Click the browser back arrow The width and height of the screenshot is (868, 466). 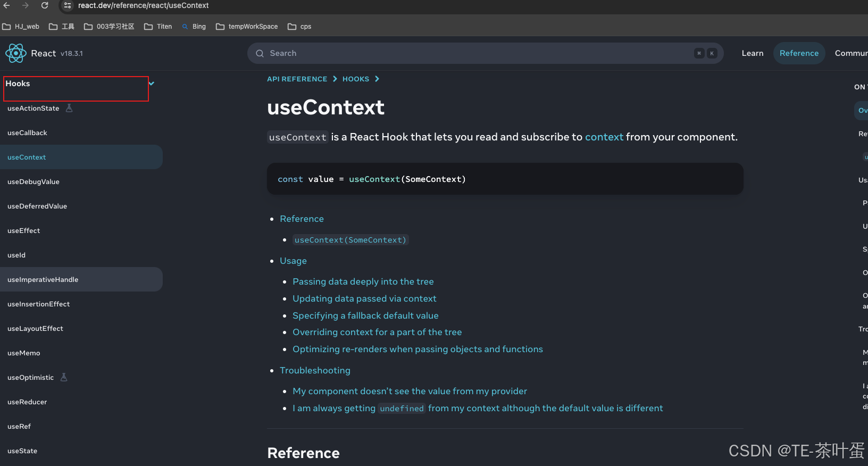coord(7,5)
